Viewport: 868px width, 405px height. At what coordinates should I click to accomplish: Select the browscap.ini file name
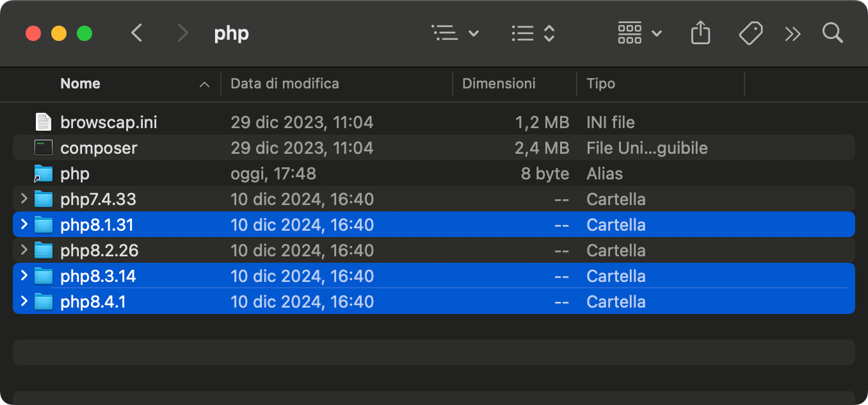click(x=108, y=122)
